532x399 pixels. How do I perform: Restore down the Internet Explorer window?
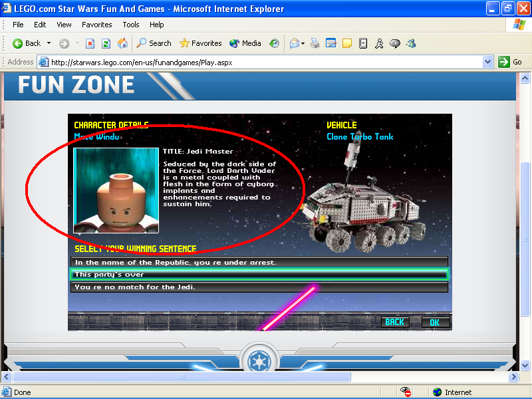pyautogui.click(x=508, y=9)
